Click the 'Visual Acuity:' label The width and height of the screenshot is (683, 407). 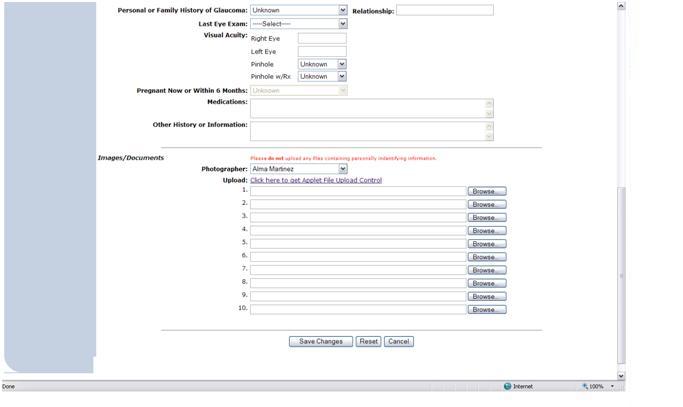[226, 35]
